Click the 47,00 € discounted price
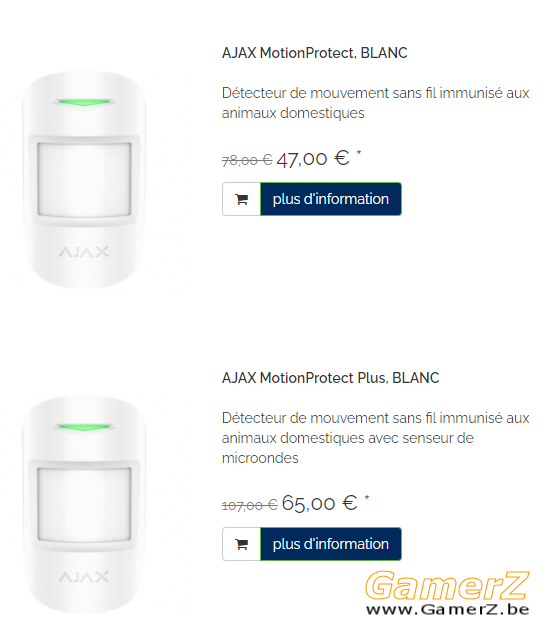 point(313,159)
